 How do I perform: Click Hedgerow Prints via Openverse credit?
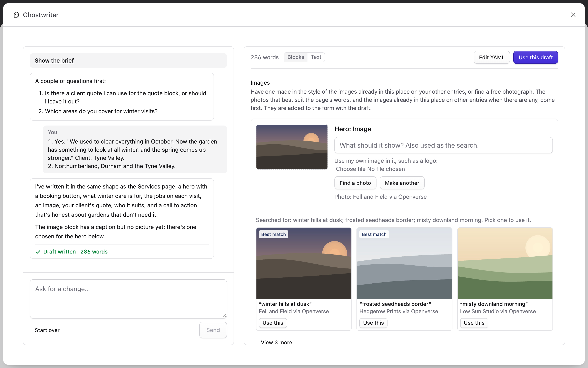[399, 311]
